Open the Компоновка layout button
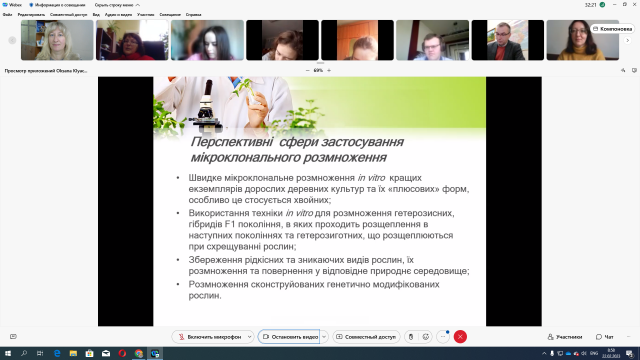 click(612, 29)
